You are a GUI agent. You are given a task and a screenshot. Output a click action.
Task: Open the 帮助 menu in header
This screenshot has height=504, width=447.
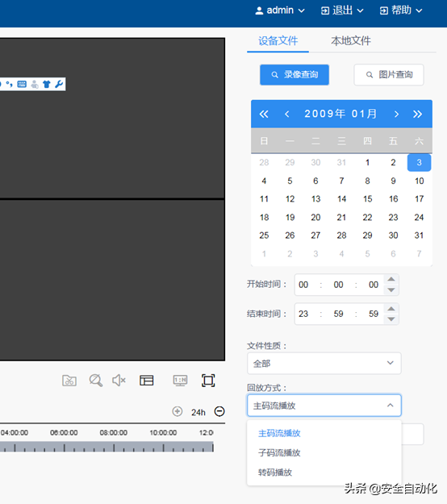(x=401, y=10)
